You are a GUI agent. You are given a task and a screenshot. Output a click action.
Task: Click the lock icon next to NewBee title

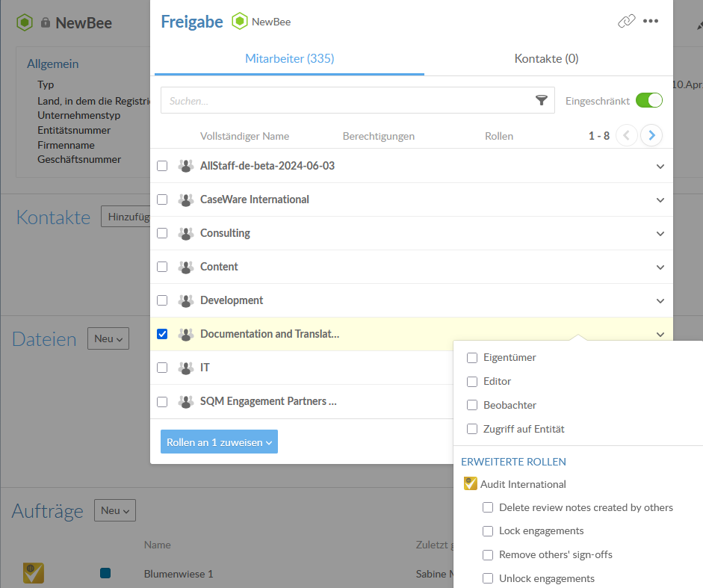pyautogui.click(x=46, y=22)
